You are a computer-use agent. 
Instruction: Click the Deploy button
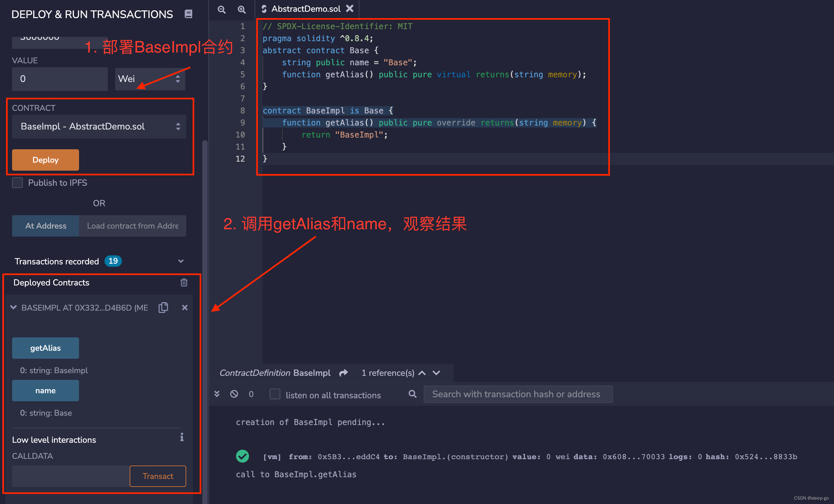click(x=45, y=160)
